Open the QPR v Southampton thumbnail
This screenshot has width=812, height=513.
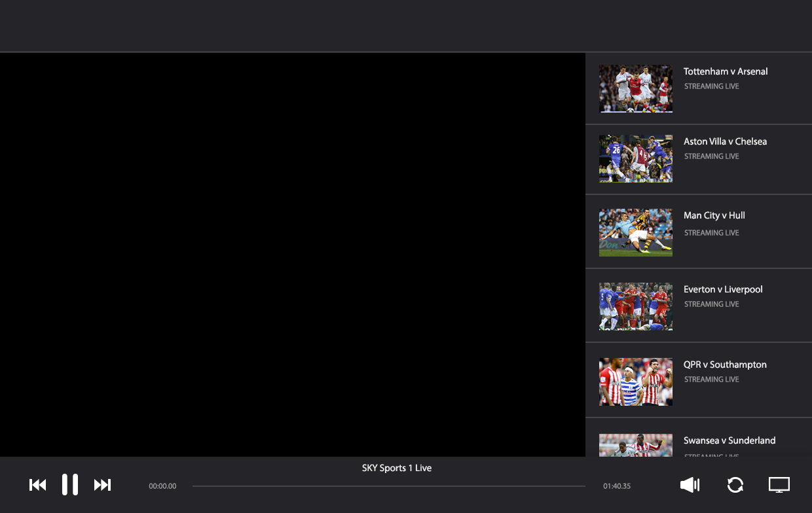click(x=636, y=381)
